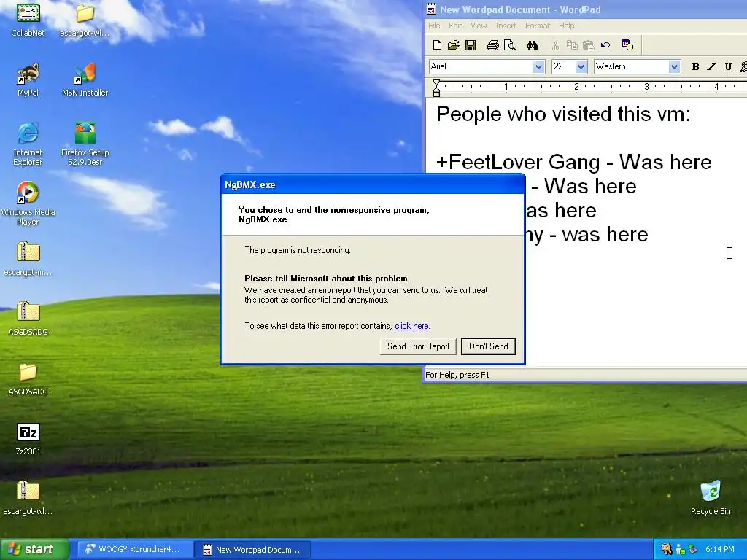Select the escargot-wl... folder at desktop top

[x=85, y=20]
